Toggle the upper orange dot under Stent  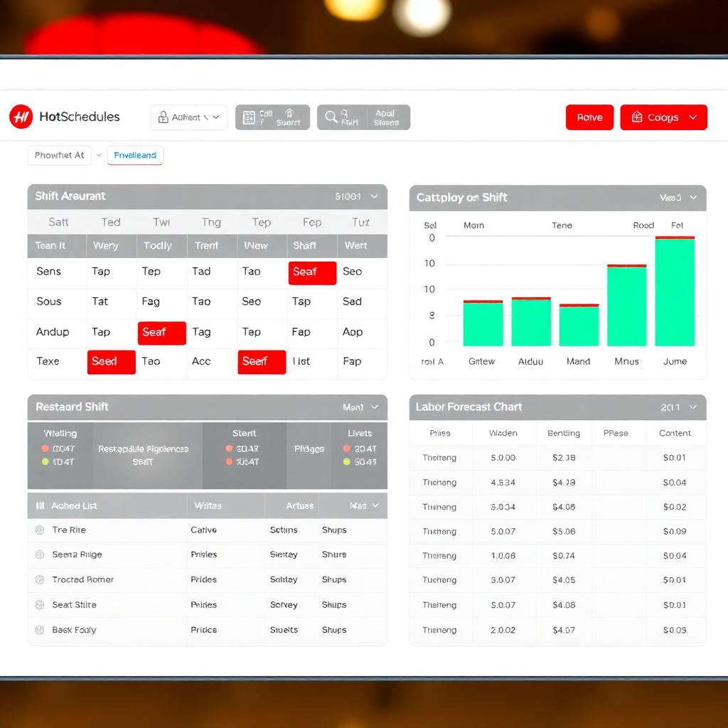pyautogui.click(x=229, y=449)
